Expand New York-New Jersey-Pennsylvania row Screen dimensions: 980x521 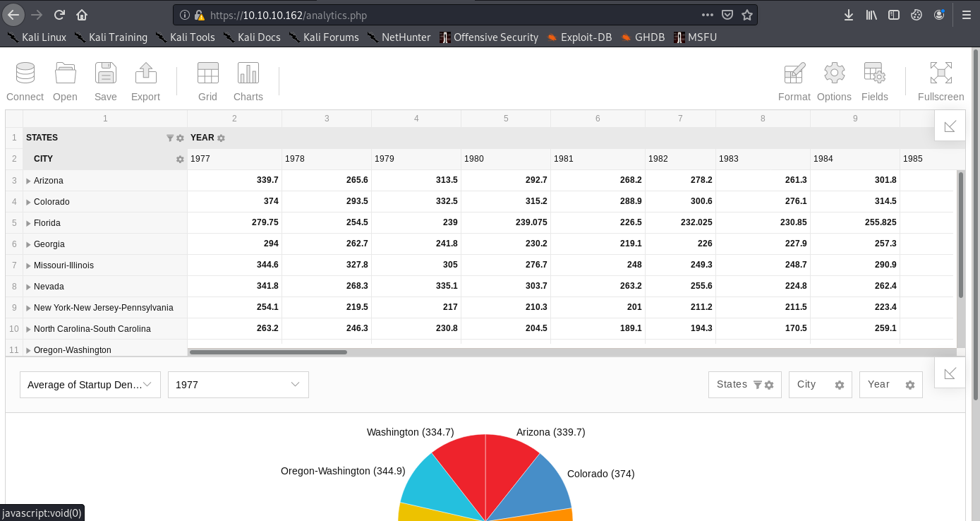pos(28,309)
